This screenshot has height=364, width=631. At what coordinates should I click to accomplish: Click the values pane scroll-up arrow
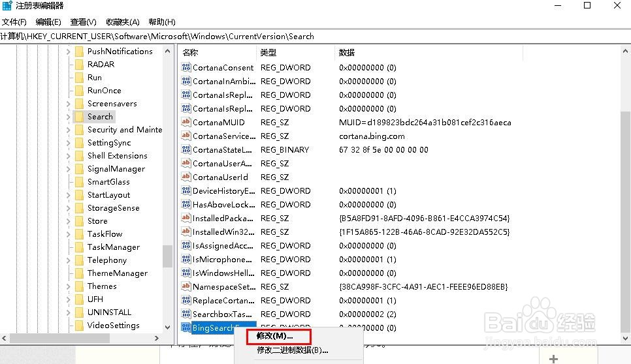coord(625,52)
